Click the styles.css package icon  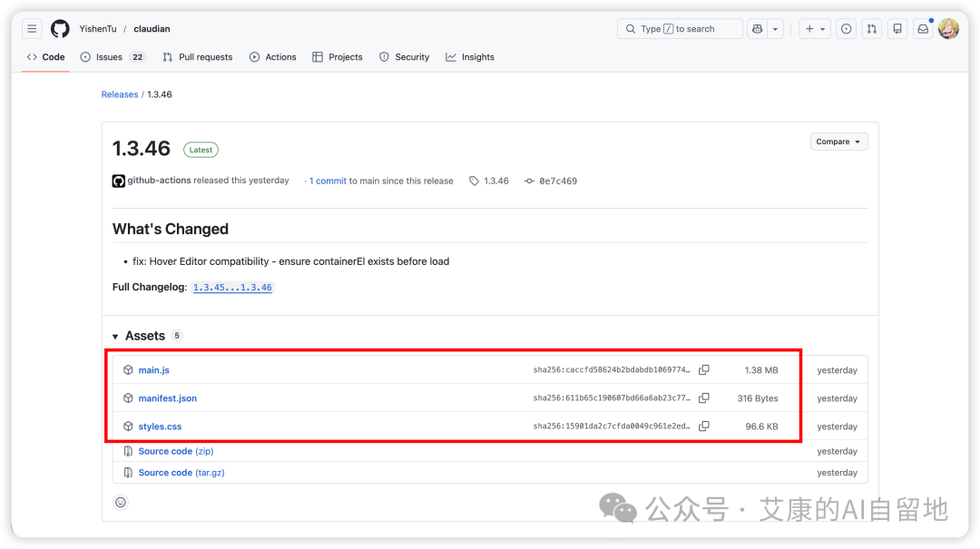coord(128,426)
